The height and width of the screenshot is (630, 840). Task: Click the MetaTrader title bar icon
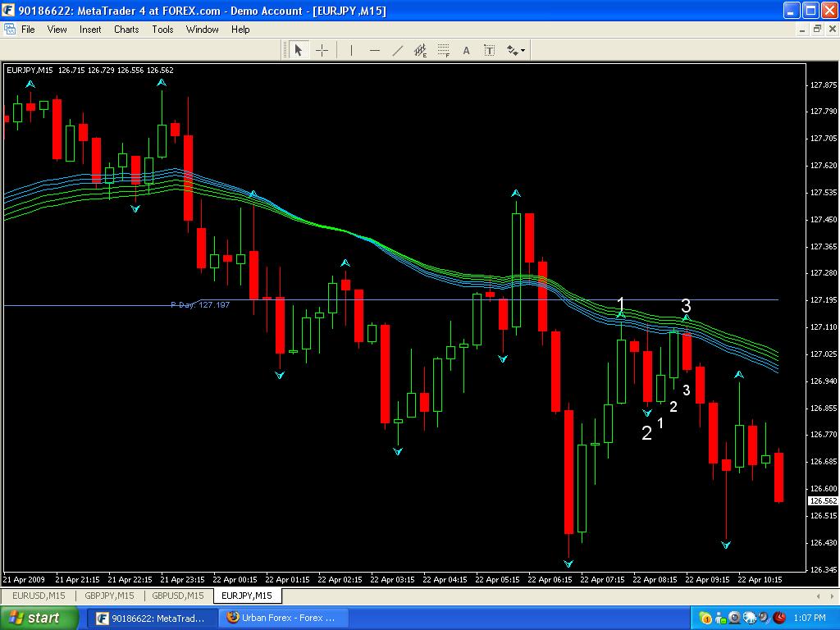(x=8, y=10)
